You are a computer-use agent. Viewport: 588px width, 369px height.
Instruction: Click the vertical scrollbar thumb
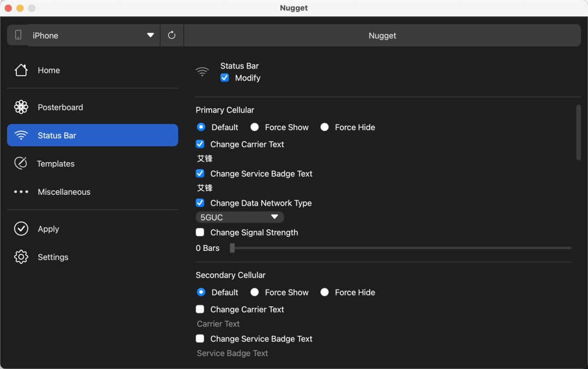coord(578,133)
